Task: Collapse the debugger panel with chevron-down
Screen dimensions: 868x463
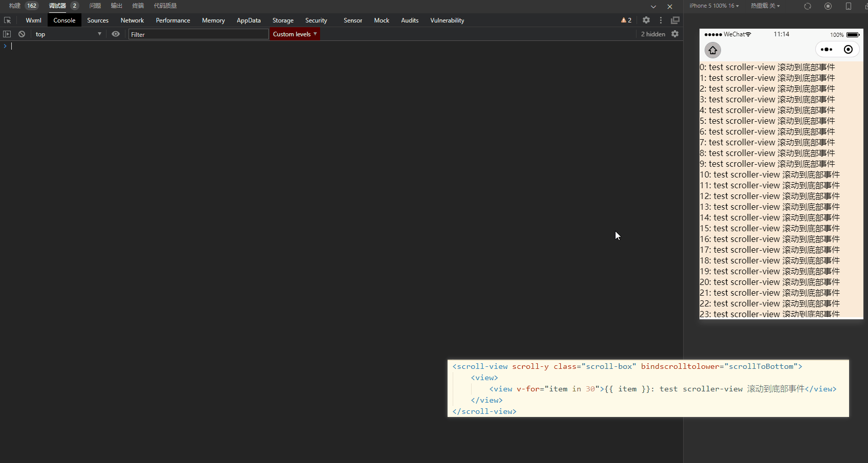Action: (653, 7)
